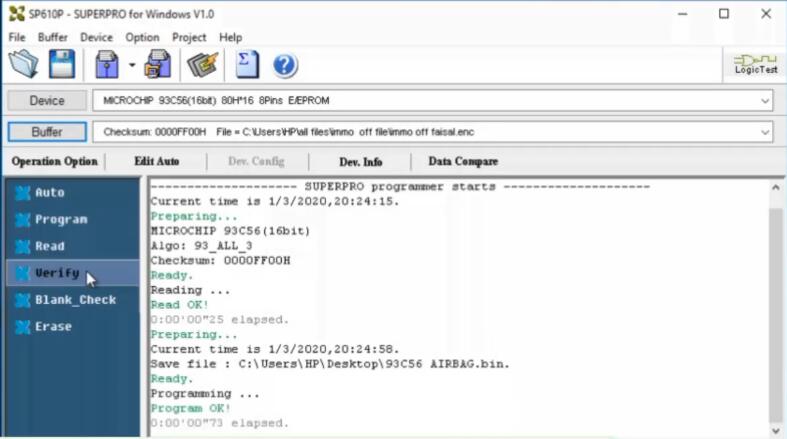Screen dimensions: 787x439
Task: Open the Data Compare tab
Action: click(463, 162)
